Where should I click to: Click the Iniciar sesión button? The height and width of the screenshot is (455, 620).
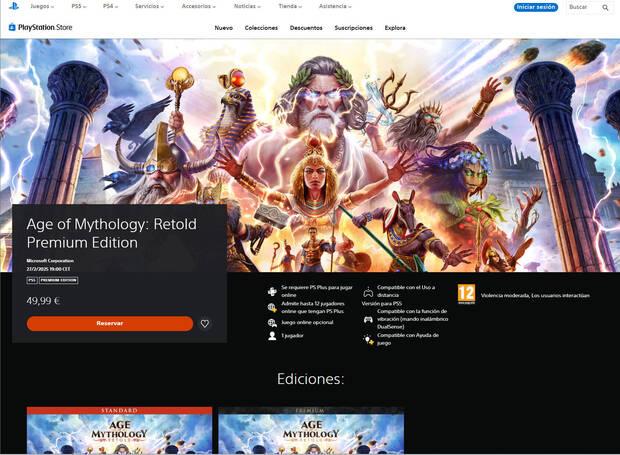click(536, 7)
